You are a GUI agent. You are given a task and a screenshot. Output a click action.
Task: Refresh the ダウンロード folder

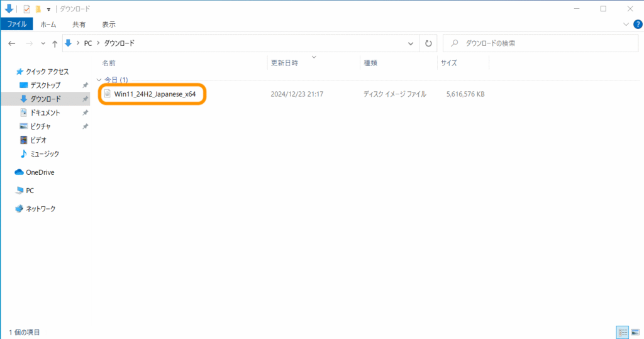(428, 43)
